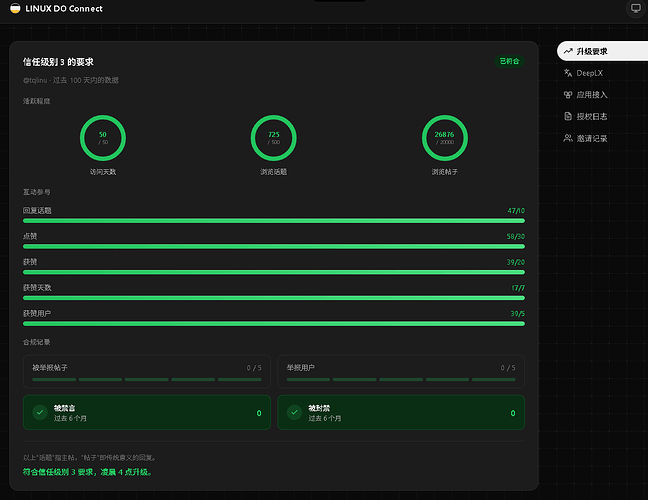The image size is (648, 500).
Task: Click the 访问天数 50/50 progress ring
Action: pos(103,138)
